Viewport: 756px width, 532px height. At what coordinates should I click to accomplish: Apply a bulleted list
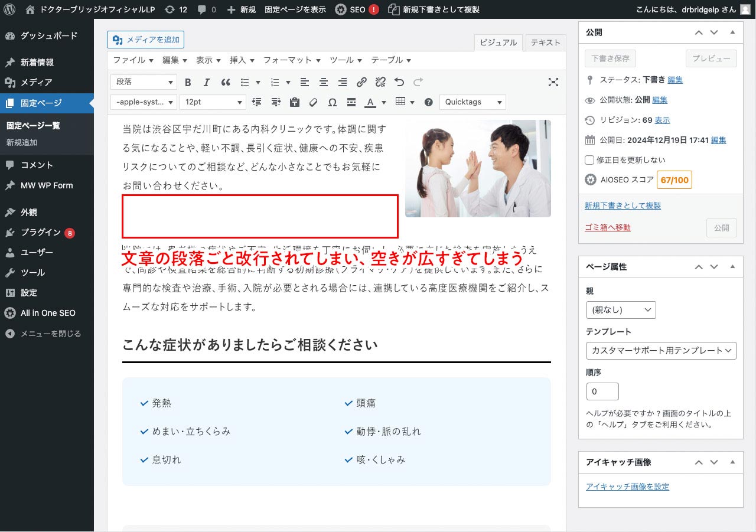[244, 83]
